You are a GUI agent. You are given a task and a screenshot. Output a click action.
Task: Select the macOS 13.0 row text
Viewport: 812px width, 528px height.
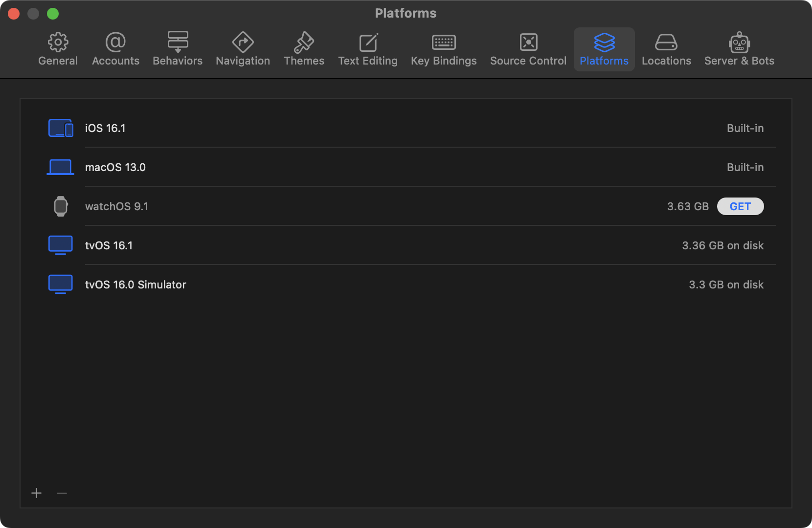pyautogui.click(x=115, y=167)
